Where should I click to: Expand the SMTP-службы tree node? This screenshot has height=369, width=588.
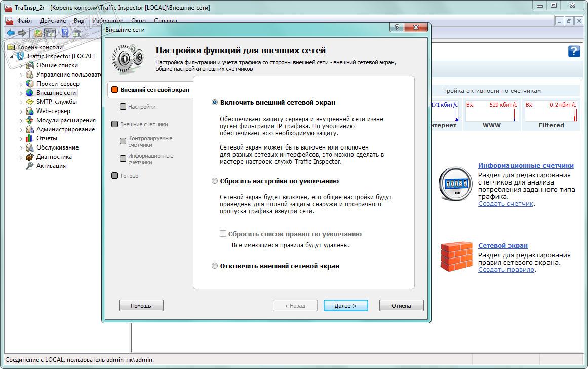(21, 102)
